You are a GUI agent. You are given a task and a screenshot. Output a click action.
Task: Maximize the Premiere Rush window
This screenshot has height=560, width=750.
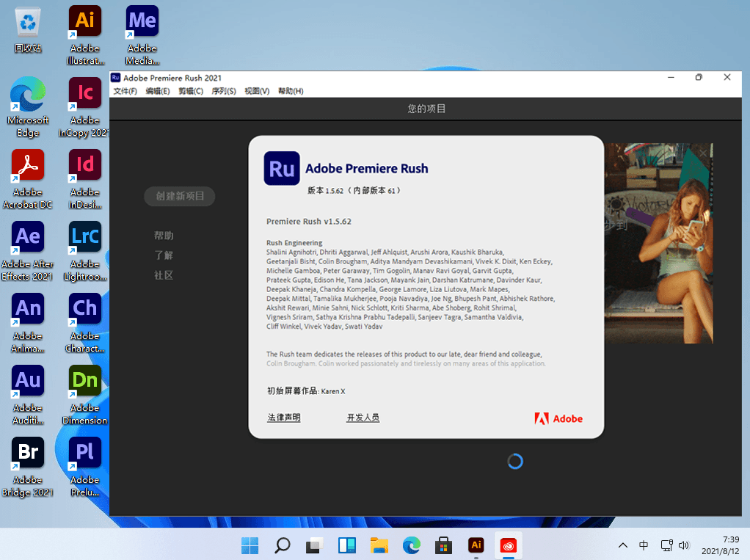click(x=699, y=78)
